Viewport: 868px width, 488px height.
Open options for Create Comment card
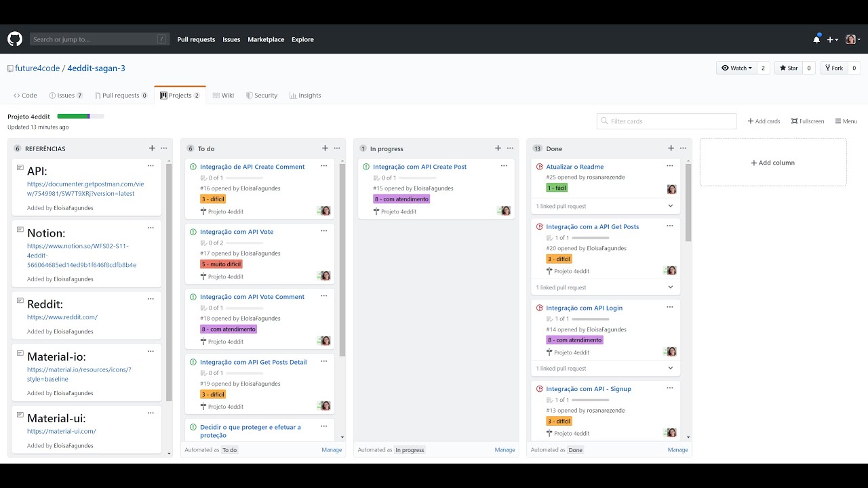324,166
